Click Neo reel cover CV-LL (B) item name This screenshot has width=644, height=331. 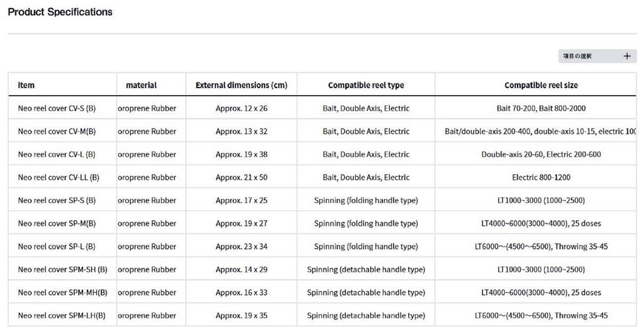[58, 177]
